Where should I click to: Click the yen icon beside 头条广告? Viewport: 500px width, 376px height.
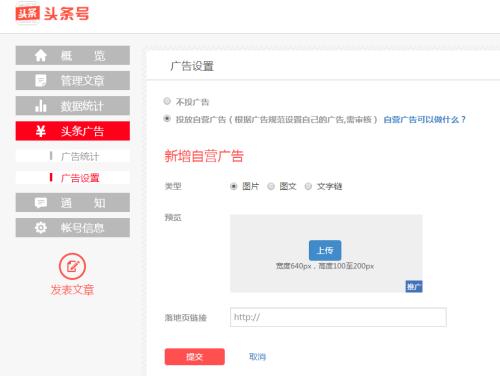click(x=41, y=131)
